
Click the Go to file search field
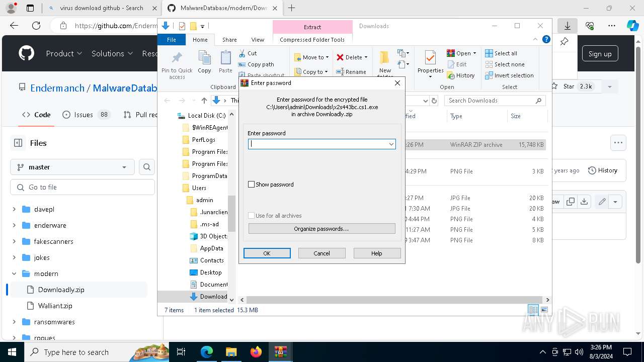[83, 187]
